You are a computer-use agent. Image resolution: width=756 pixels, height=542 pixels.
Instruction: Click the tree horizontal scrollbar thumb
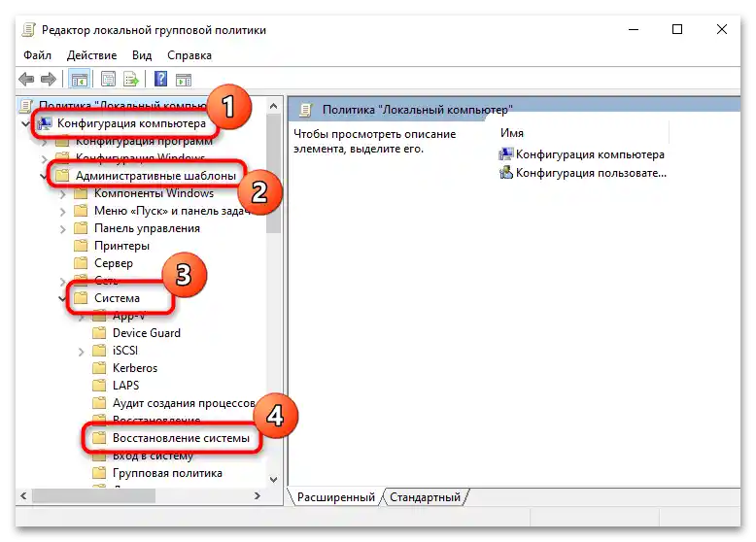93,495
